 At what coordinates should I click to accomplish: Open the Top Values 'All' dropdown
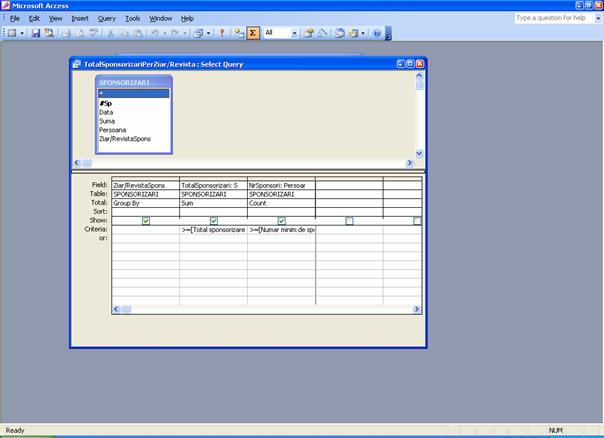point(295,33)
